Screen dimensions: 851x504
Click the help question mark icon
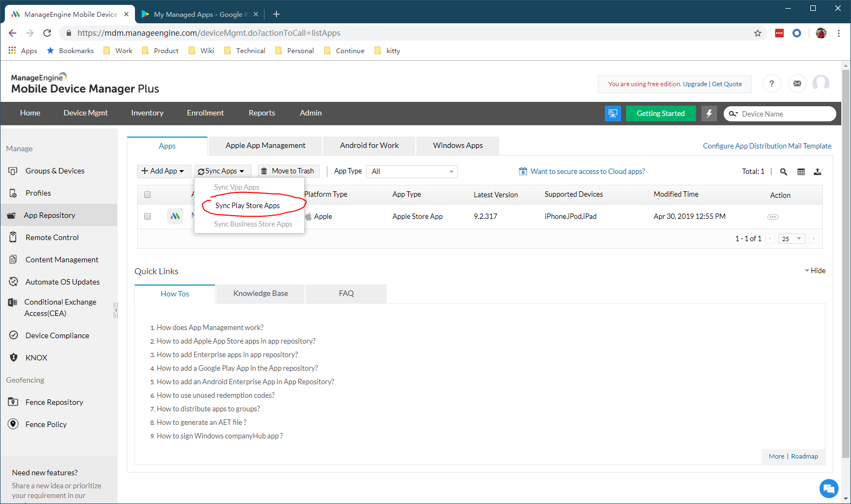click(x=772, y=83)
